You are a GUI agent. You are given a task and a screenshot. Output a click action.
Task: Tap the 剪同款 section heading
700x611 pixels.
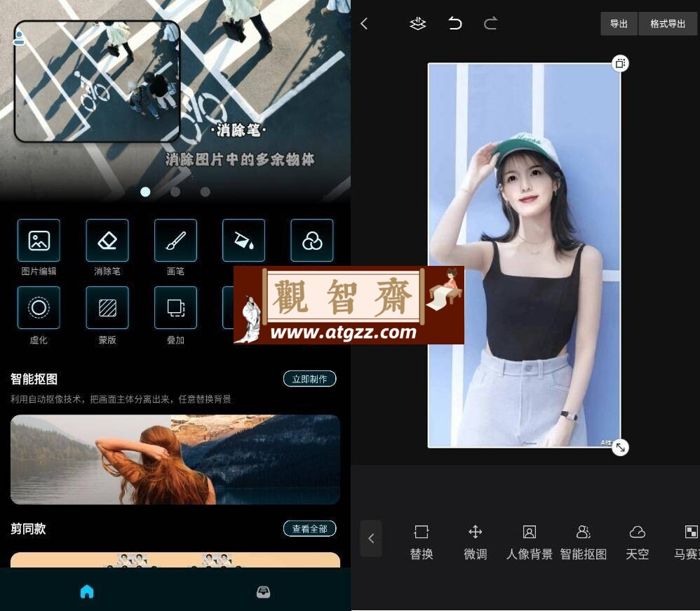28,529
